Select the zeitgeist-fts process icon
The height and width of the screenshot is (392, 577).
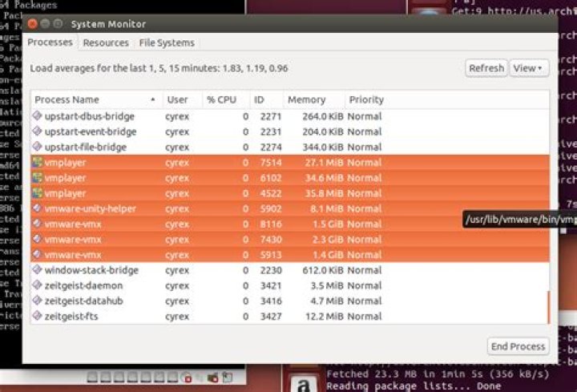(37, 316)
